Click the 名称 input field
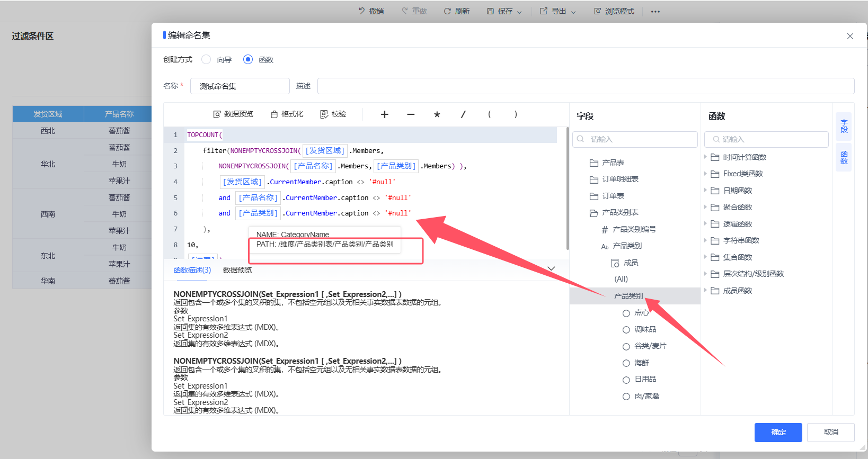Viewport: 868px width, 459px height. point(240,86)
